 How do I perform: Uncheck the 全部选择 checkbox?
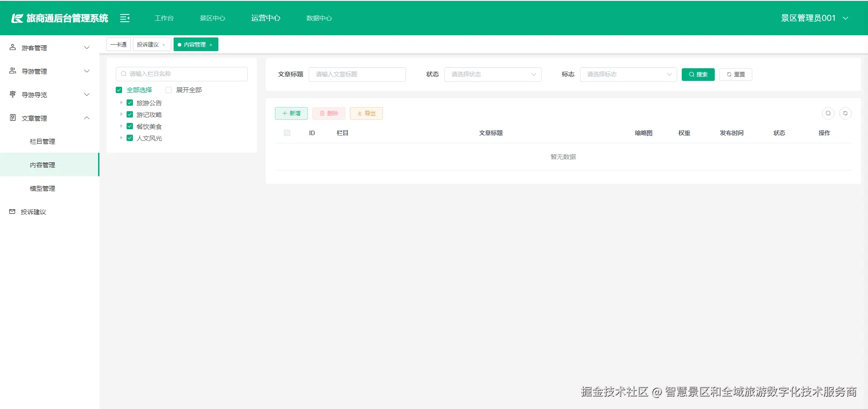[x=119, y=89]
